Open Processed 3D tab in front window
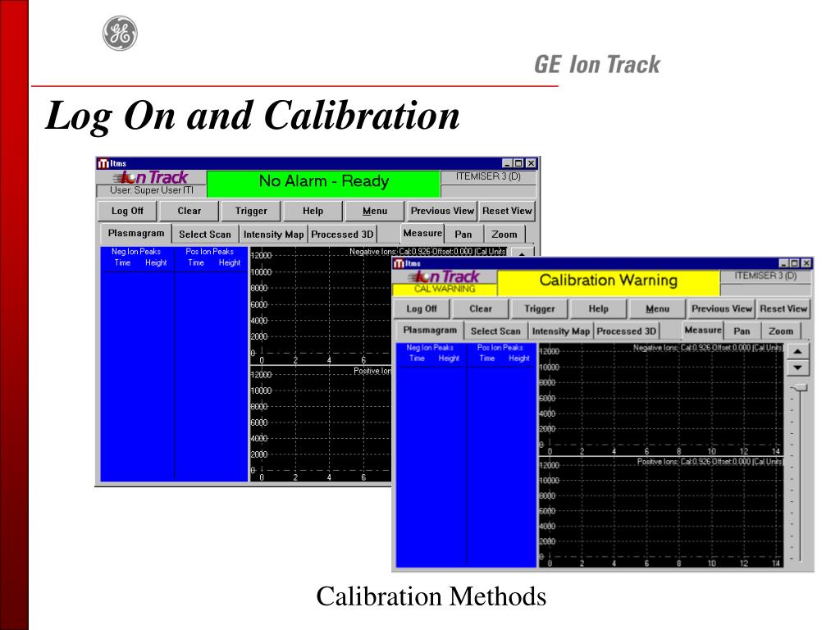The image size is (840, 630). point(626,331)
